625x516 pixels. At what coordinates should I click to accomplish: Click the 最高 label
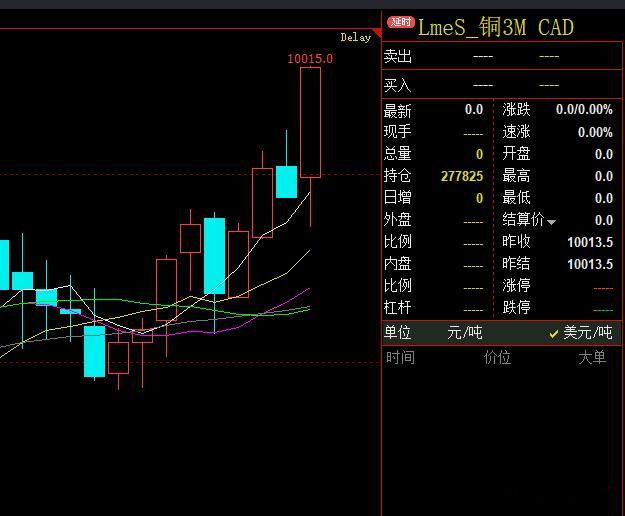pyautogui.click(x=516, y=176)
